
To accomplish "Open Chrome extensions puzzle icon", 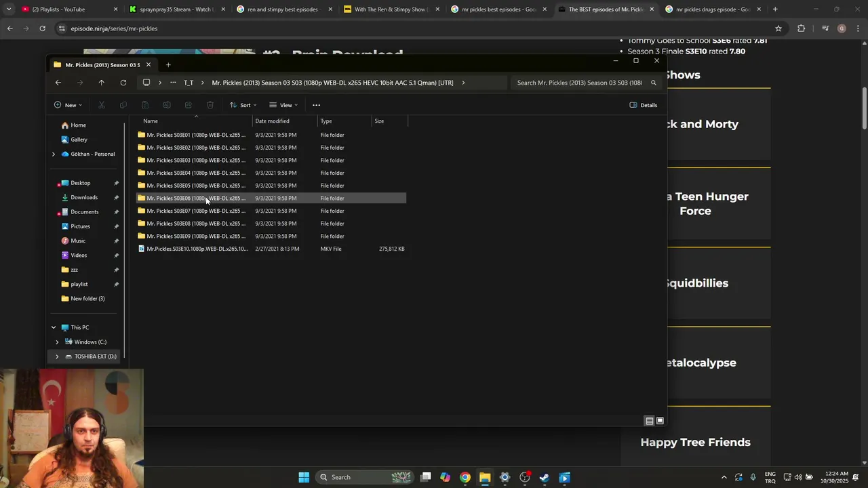I will point(802,28).
